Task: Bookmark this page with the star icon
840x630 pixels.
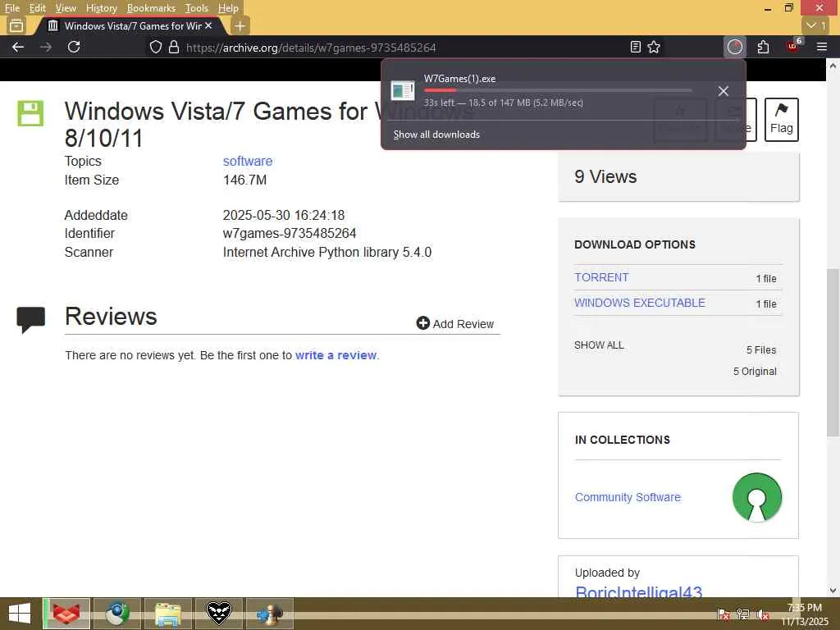Action: tap(654, 47)
